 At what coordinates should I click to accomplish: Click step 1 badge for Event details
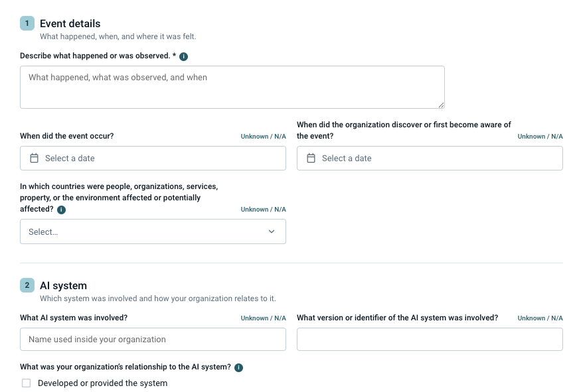click(x=27, y=23)
